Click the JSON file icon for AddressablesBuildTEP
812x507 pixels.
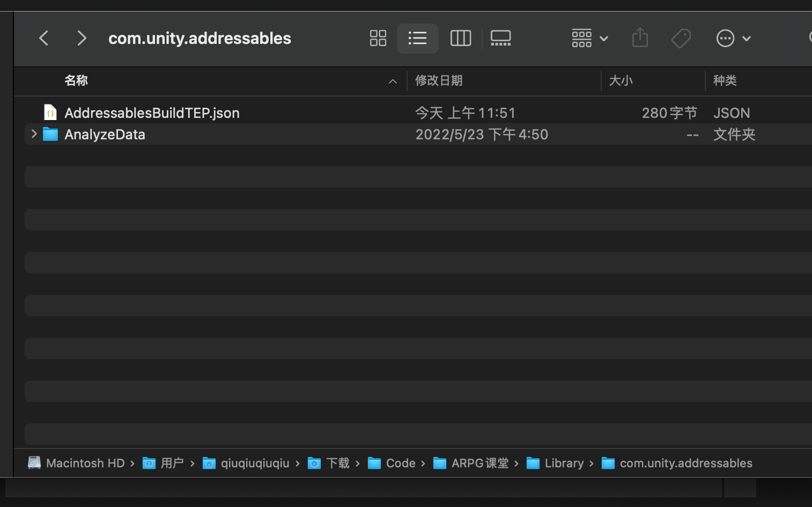(x=50, y=113)
